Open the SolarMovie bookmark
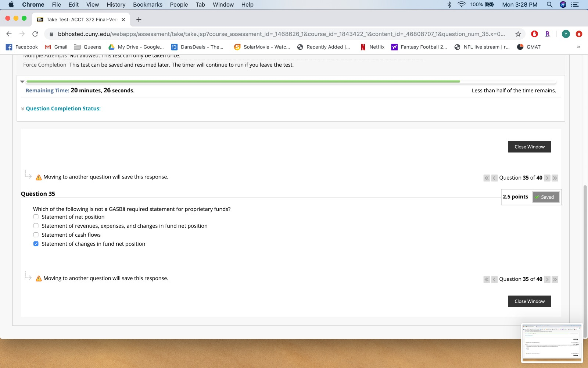The width and height of the screenshot is (588, 368). point(262,47)
